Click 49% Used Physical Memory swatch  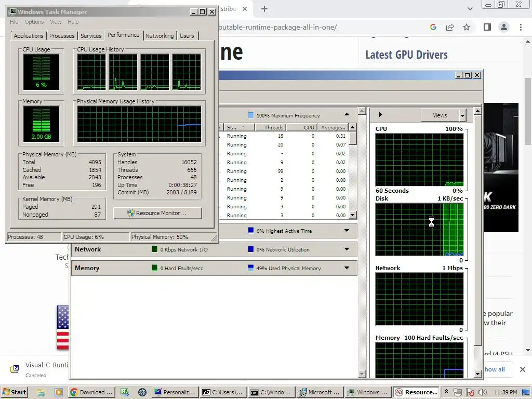click(251, 268)
